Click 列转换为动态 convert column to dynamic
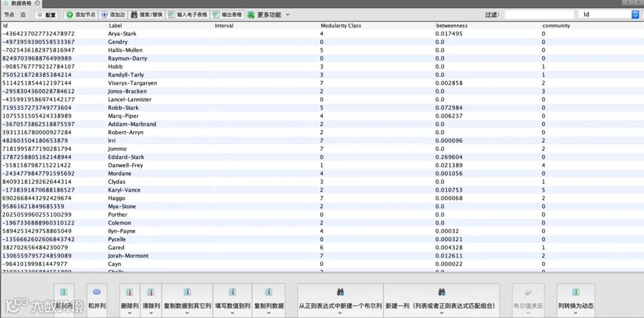 575,300
